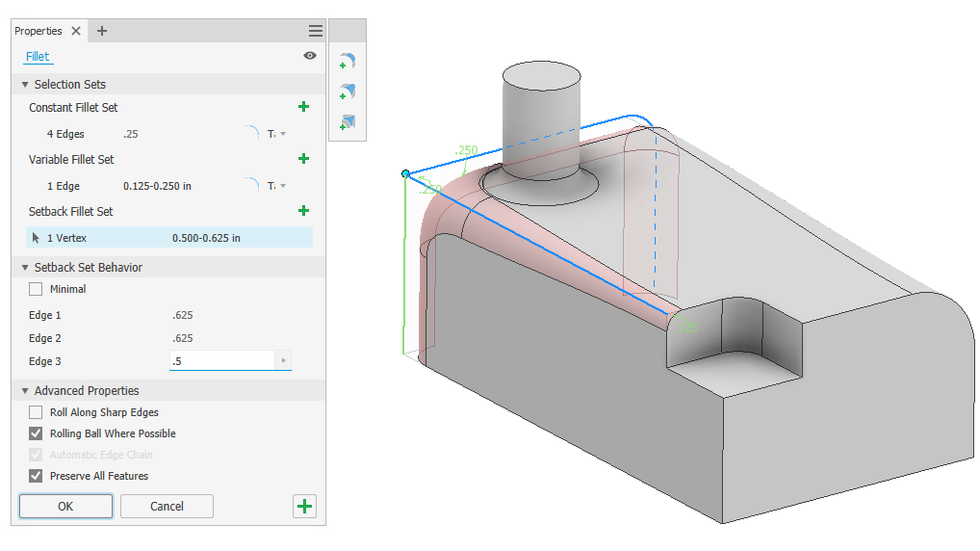The height and width of the screenshot is (551, 980).
Task: Uncheck Preserve All Features
Action: 36,476
